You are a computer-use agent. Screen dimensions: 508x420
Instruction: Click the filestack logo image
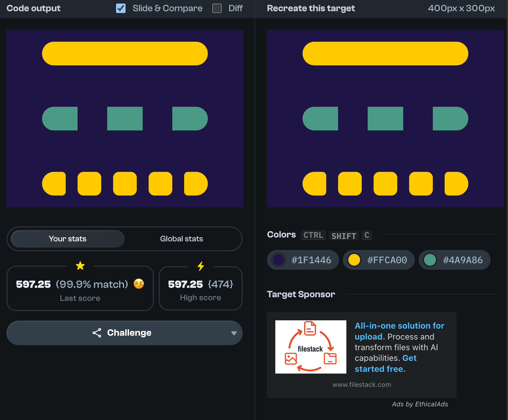[311, 347]
